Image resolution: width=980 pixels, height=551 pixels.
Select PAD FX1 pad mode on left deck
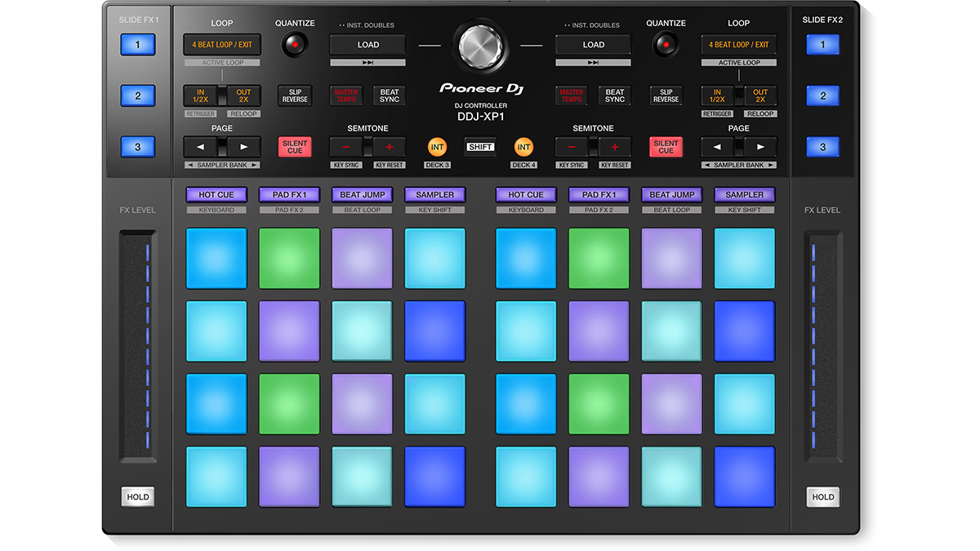point(289,195)
